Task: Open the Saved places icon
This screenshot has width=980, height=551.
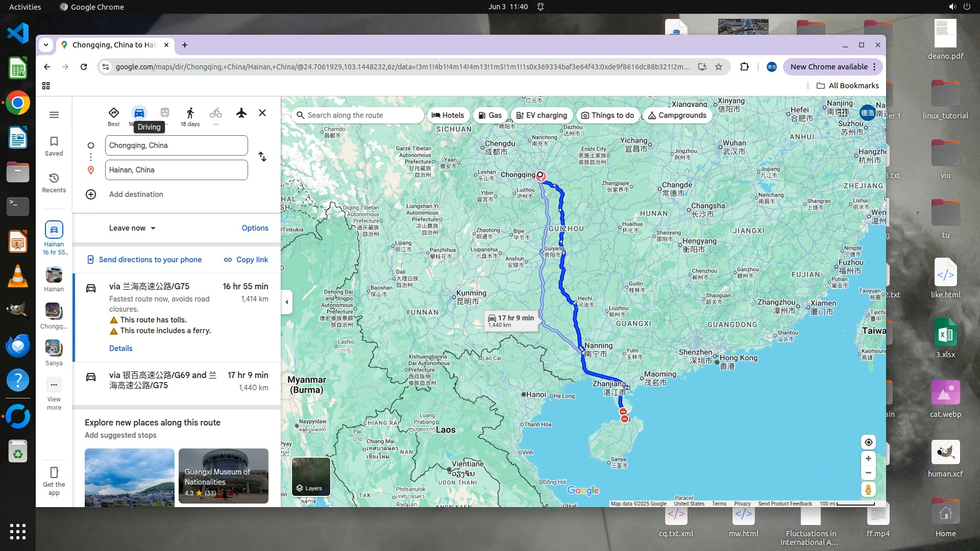Action: (54, 145)
